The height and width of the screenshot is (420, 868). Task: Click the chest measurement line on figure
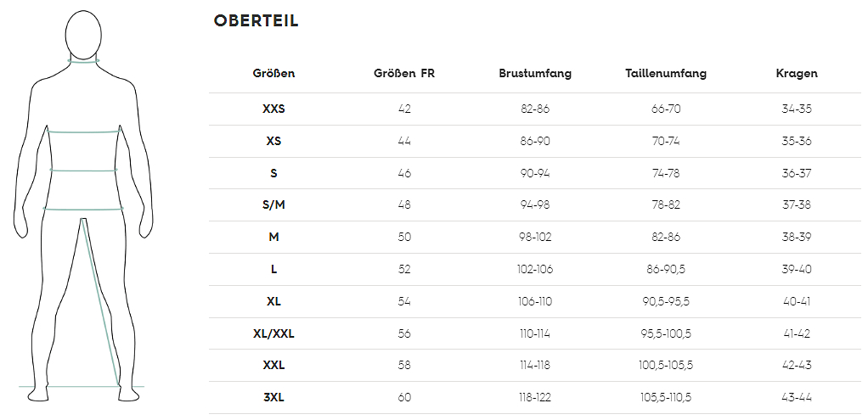click(x=83, y=132)
